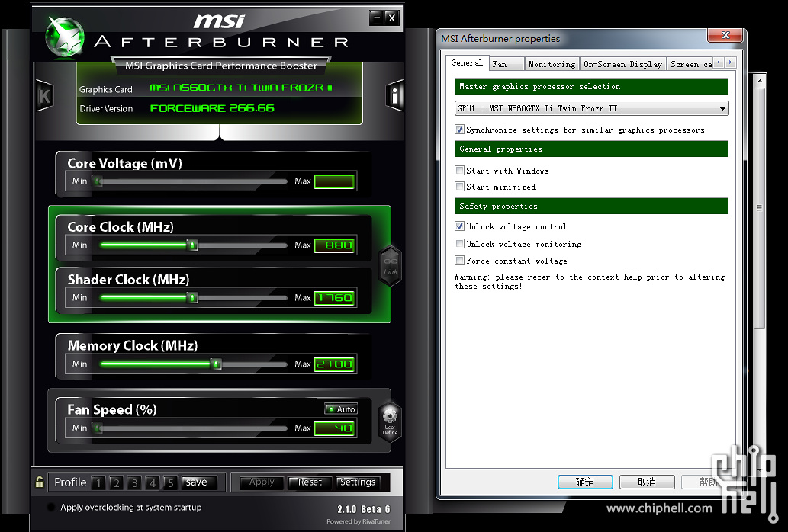
Task: Check Force constant voltage
Action: (x=459, y=261)
